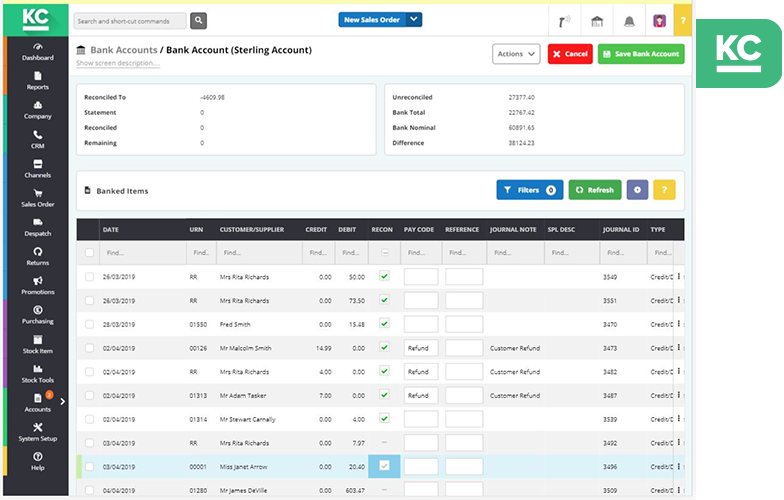Click the Reference field for journal 3473
This screenshot has height=500, width=784.
[464, 348]
